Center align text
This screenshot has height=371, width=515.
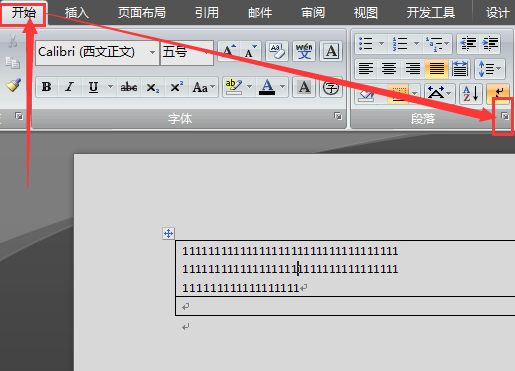click(x=389, y=69)
